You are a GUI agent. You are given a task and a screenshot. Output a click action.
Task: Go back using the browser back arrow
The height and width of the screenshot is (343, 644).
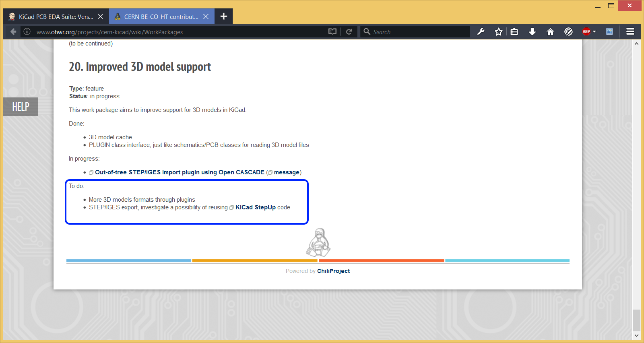[x=13, y=32]
